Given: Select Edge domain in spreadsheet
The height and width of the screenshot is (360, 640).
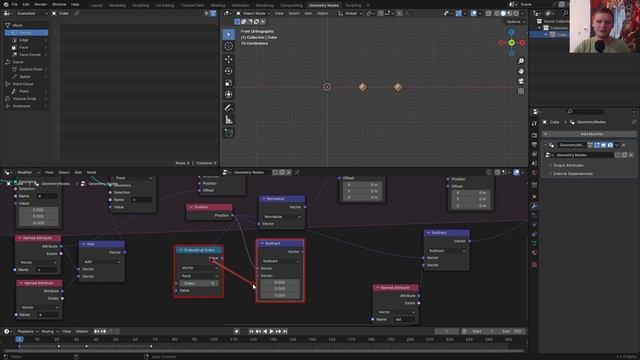Looking at the screenshot, I should click(x=27, y=40).
